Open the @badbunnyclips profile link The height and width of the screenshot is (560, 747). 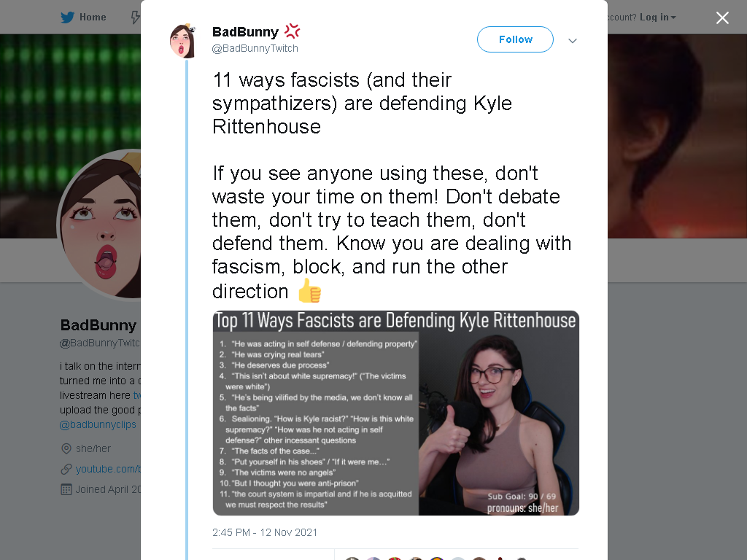[98, 424]
